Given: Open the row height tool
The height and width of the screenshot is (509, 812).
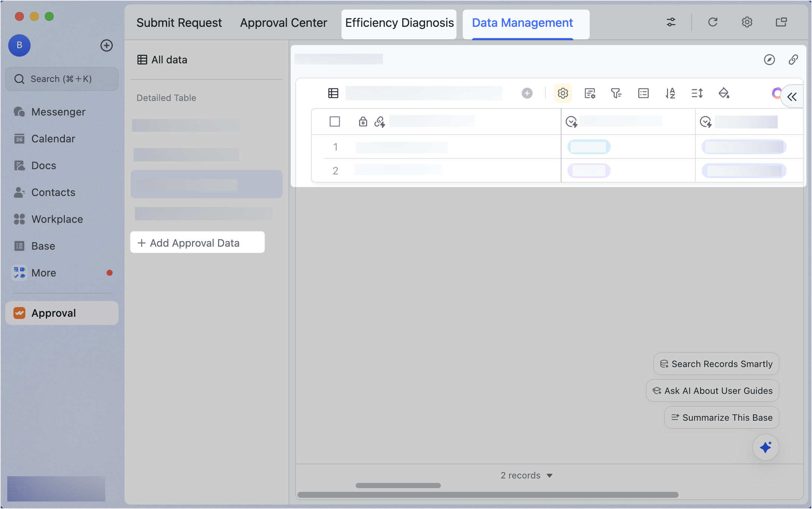Looking at the screenshot, I should [x=697, y=93].
